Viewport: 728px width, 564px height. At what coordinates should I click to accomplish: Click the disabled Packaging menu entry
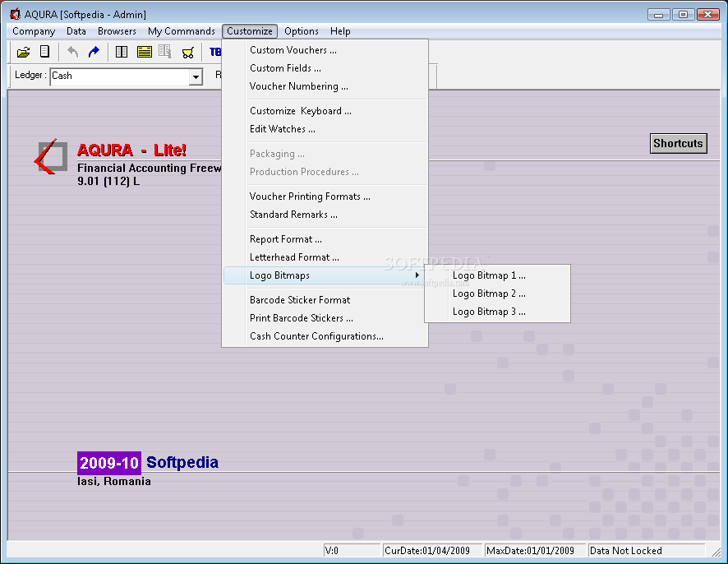325,153
